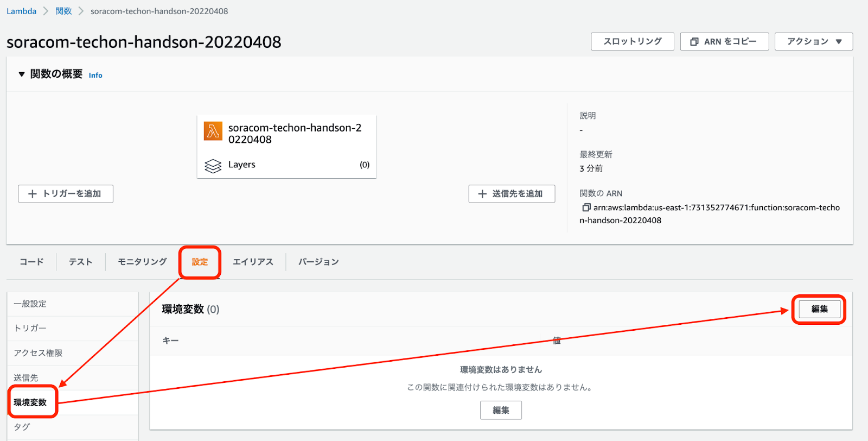
Task: Click the キー column header
Action: coord(170,341)
